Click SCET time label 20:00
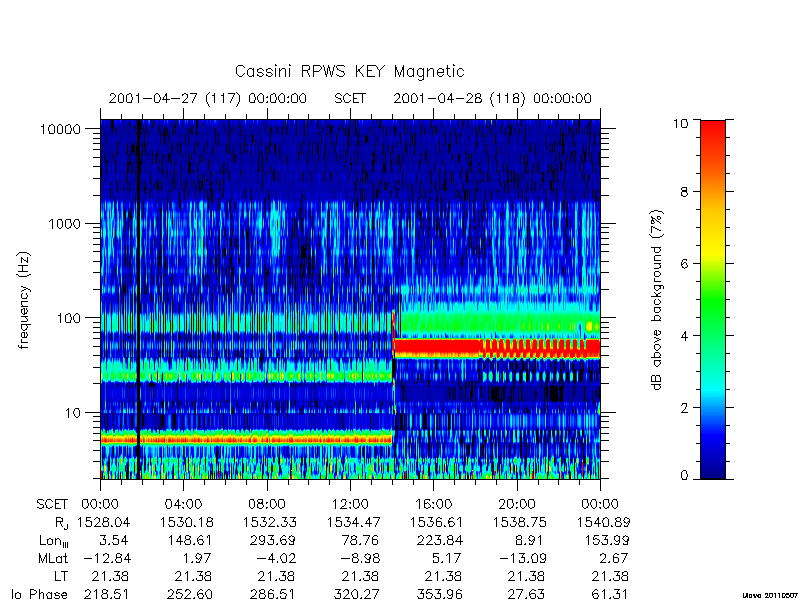Viewport: 800px width, 600px height. [517, 505]
